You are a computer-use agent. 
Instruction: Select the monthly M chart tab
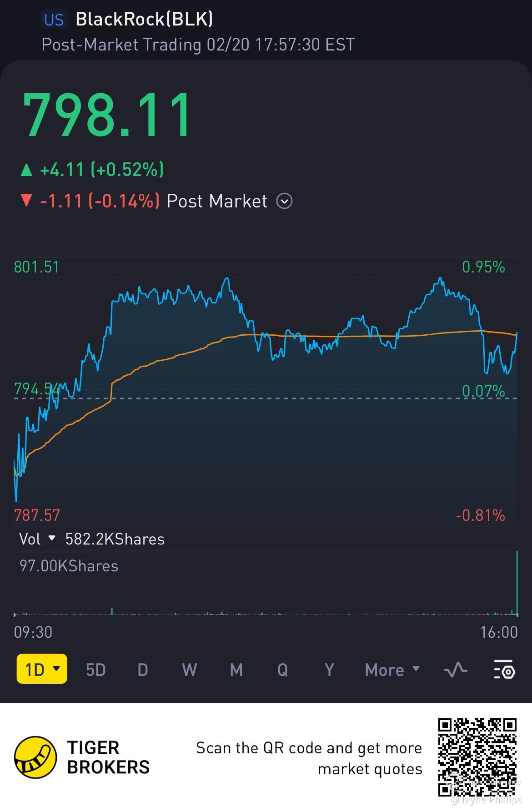pos(236,670)
